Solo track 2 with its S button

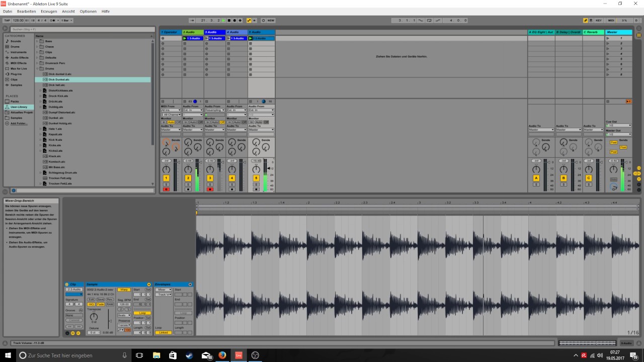click(188, 185)
